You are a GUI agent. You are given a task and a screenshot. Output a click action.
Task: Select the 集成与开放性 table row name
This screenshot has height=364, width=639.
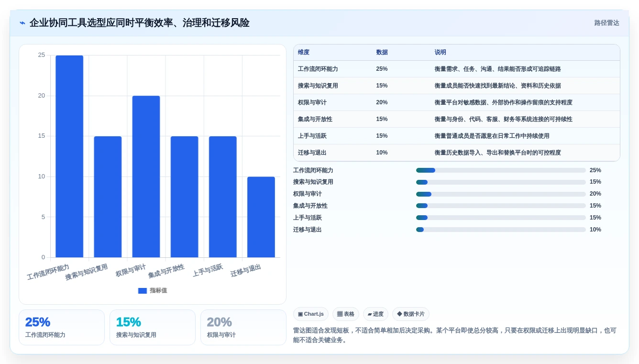pyautogui.click(x=315, y=119)
